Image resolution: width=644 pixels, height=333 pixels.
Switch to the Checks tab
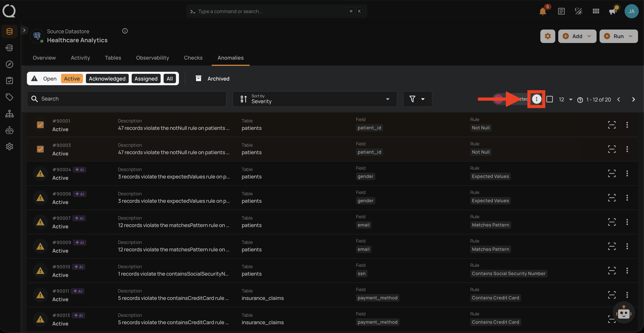193,58
